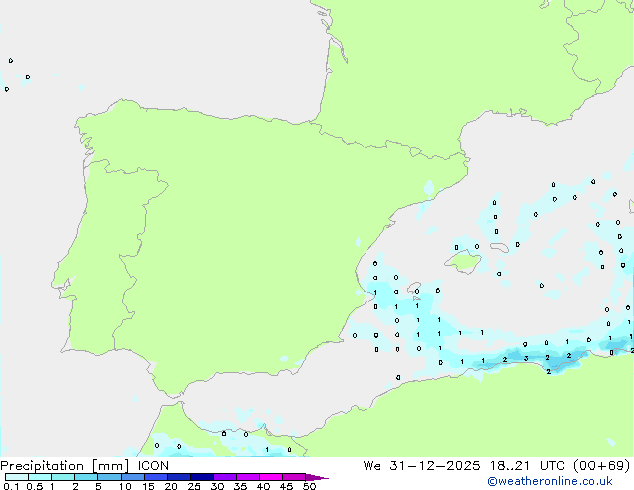Click the '50' legend scale value

[310, 486]
